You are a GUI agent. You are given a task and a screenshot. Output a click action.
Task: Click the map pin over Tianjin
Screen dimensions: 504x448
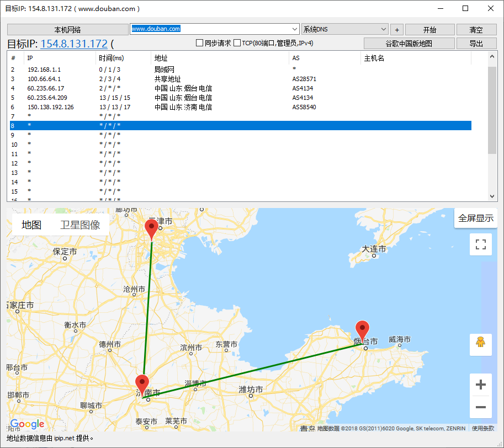tap(151, 230)
